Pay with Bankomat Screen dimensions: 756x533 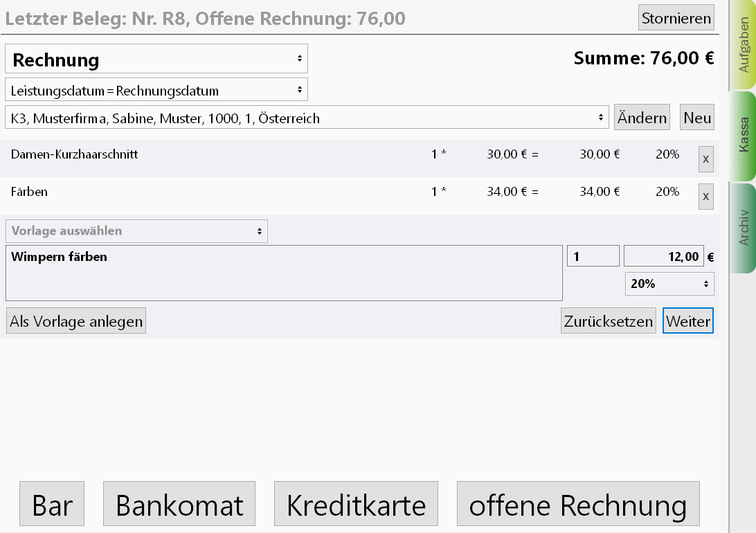click(179, 503)
